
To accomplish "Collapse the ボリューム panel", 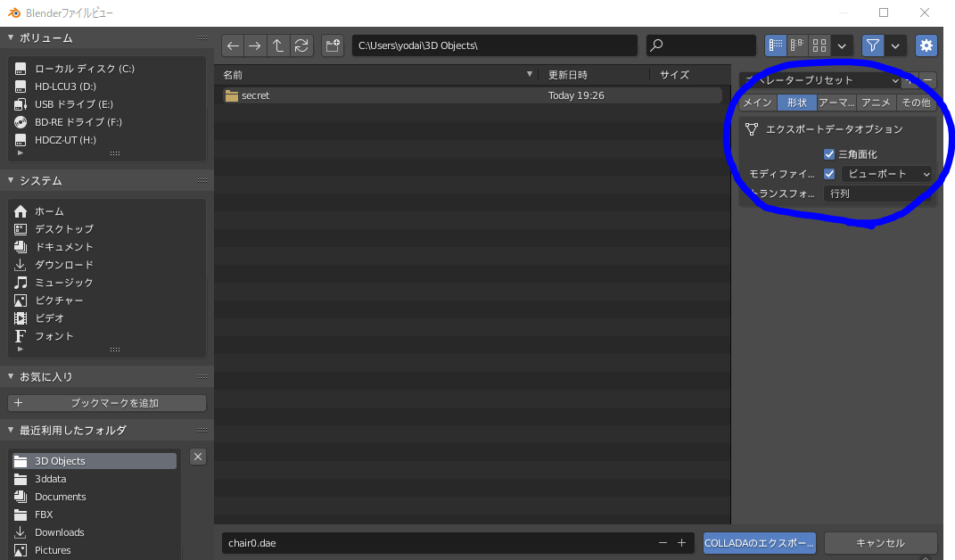I will 11,37.
